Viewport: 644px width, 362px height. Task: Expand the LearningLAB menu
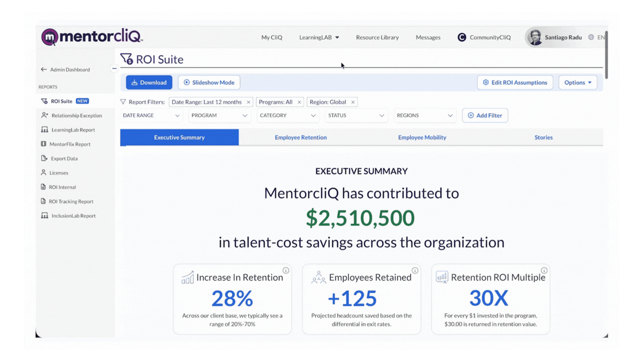point(319,37)
